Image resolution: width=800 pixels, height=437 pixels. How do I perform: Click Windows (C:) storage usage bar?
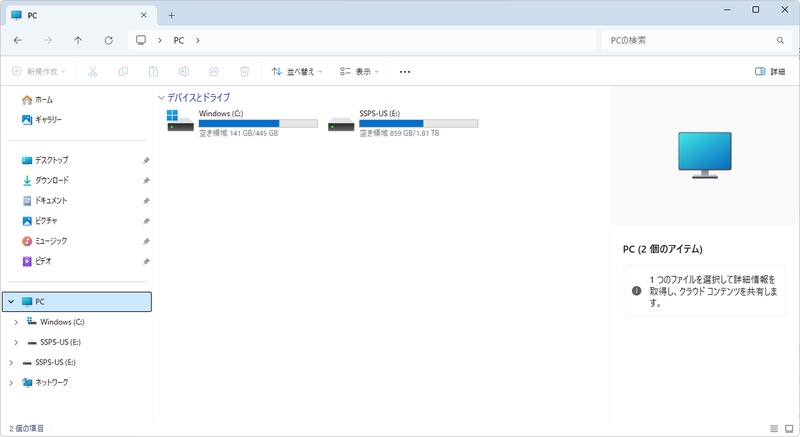258,123
